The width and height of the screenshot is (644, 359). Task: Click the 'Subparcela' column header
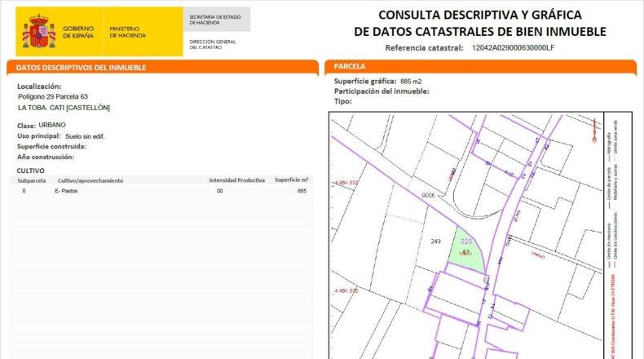32,180
